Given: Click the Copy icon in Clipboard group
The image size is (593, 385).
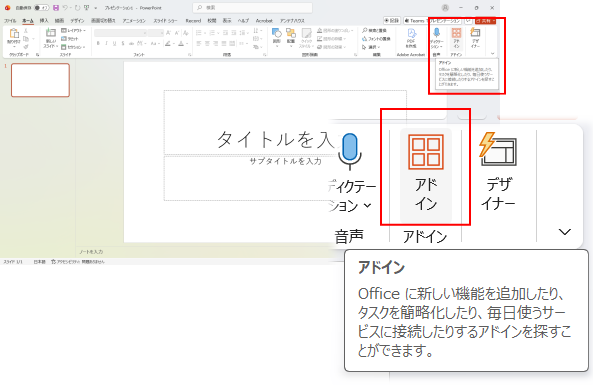Looking at the screenshot, I should [26, 39].
